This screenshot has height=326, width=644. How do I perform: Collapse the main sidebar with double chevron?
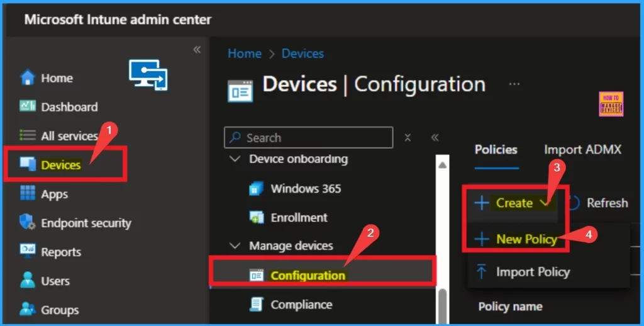pos(197,50)
